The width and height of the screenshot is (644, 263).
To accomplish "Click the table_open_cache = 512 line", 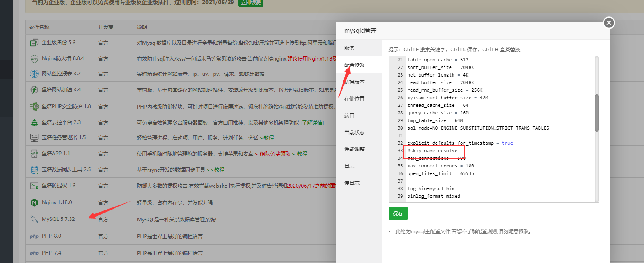I will tap(438, 60).
